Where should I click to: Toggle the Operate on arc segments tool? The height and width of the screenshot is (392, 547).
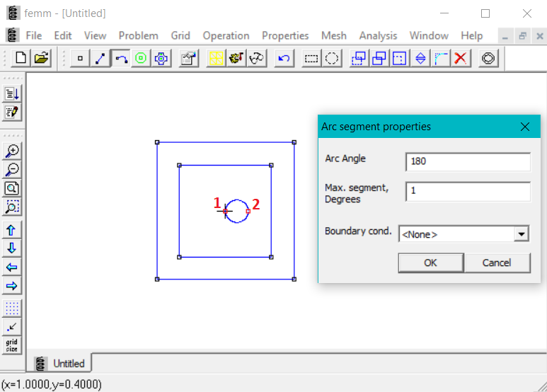(120, 59)
